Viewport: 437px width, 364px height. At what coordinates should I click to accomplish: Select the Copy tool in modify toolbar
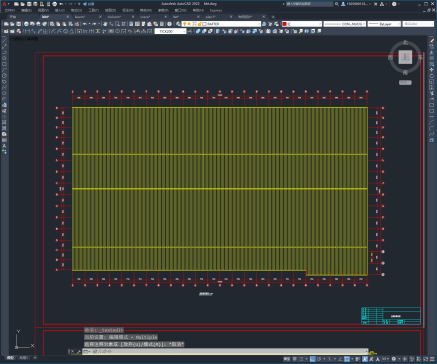click(432, 46)
